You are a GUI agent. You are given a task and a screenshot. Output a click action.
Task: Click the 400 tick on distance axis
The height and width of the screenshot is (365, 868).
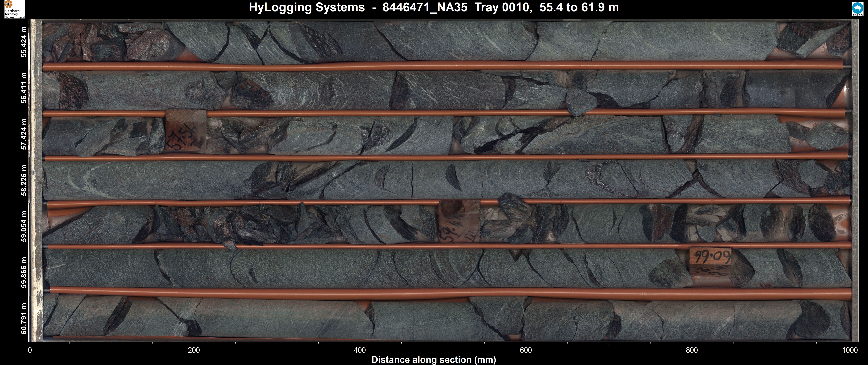[x=360, y=350]
